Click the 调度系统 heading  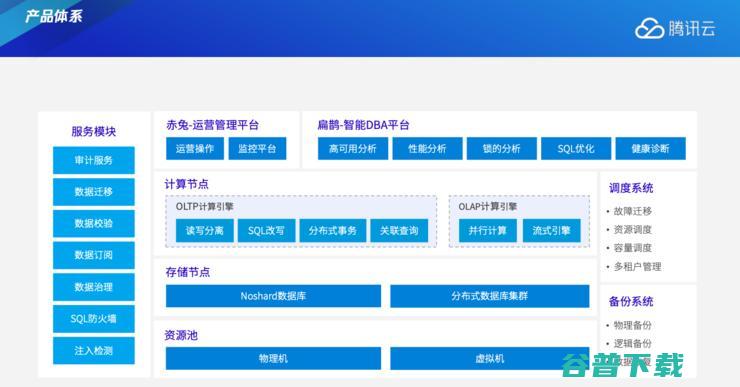tap(631, 188)
